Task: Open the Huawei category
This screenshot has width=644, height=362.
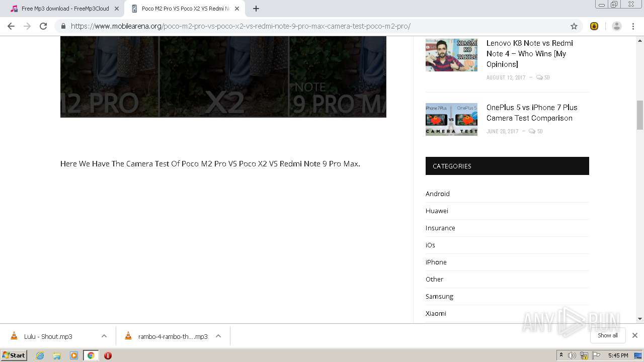Action: (x=437, y=211)
